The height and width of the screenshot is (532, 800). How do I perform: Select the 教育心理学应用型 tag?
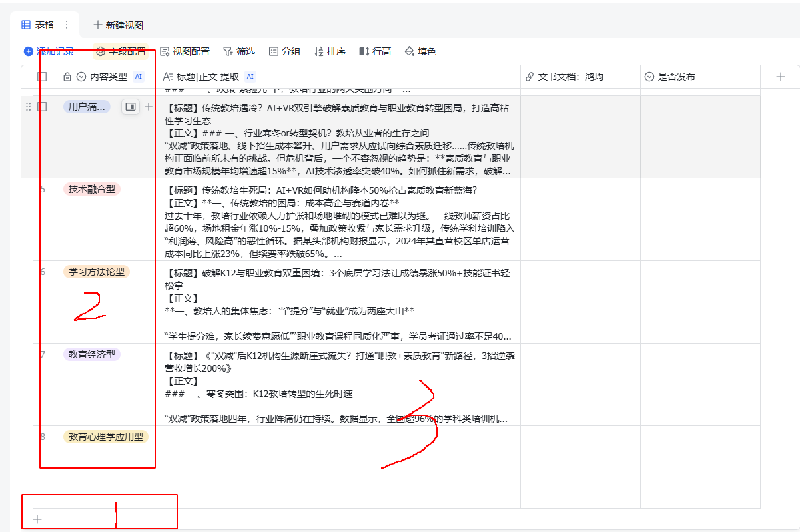click(106, 437)
